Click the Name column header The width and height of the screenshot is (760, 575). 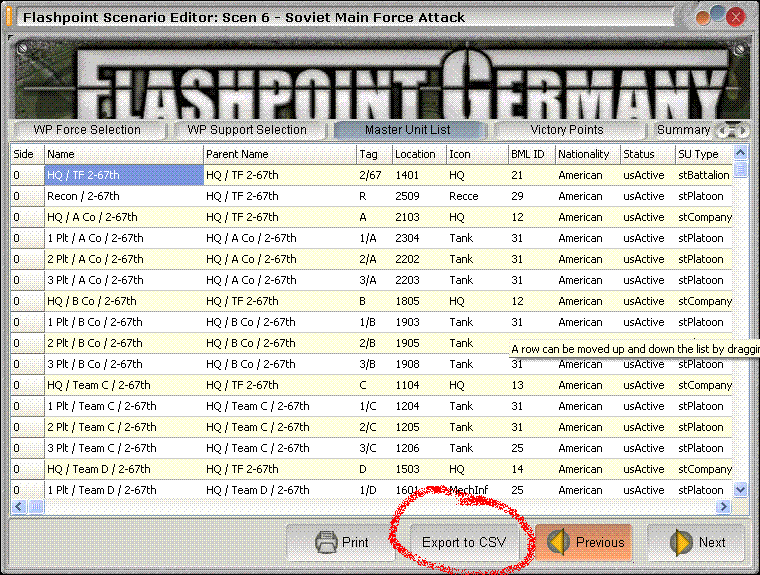pyautogui.click(x=124, y=154)
